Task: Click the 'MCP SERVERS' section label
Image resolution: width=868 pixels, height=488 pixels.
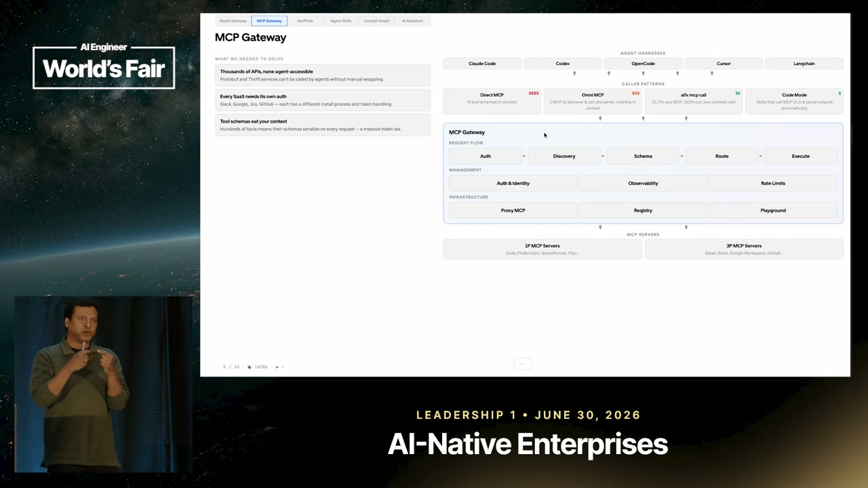Action: [643, 235]
